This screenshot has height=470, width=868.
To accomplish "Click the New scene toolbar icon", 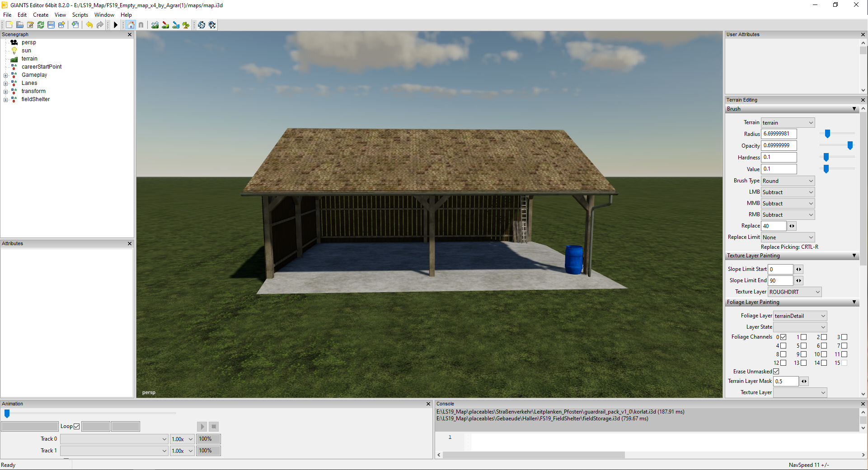I will [x=9, y=25].
